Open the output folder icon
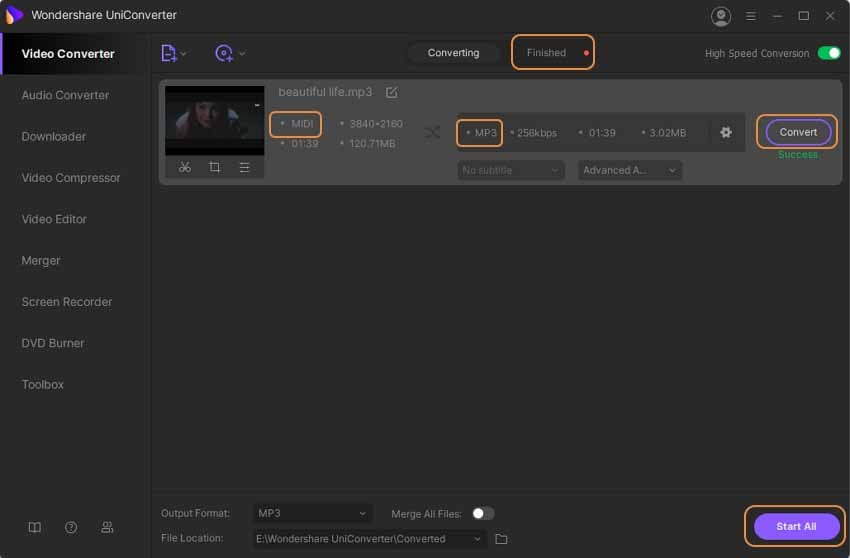Image resolution: width=850 pixels, height=558 pixels. [x=501, y=539]
